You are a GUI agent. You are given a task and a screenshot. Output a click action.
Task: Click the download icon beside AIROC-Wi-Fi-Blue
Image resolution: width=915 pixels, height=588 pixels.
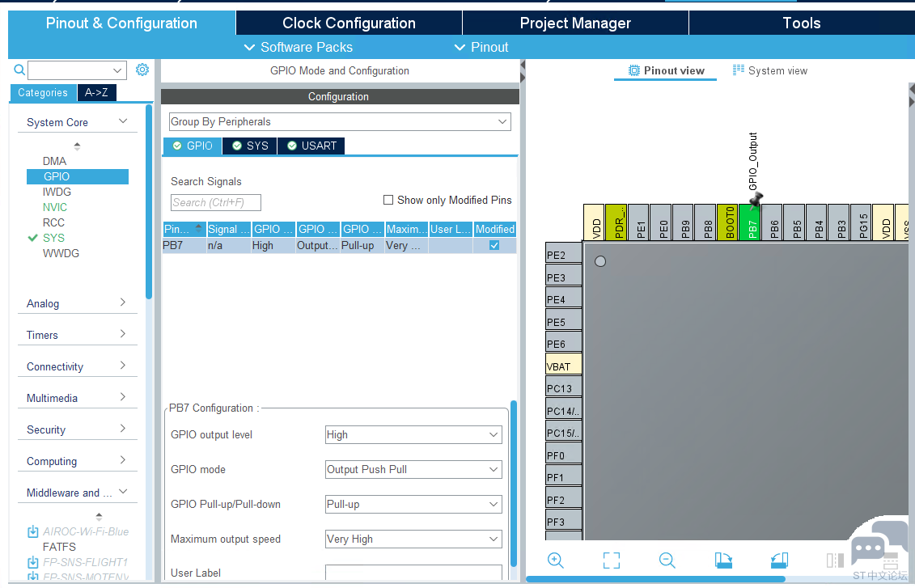(x=33, y=532)
